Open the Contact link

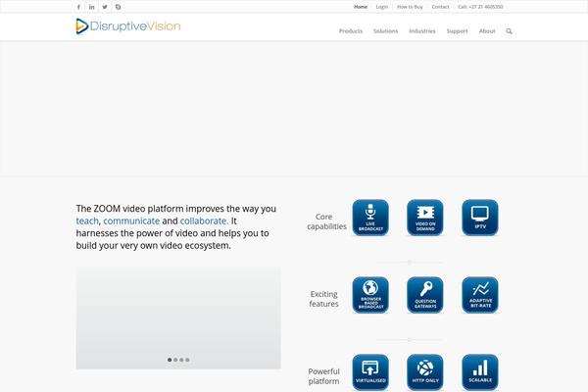[440, 7]
